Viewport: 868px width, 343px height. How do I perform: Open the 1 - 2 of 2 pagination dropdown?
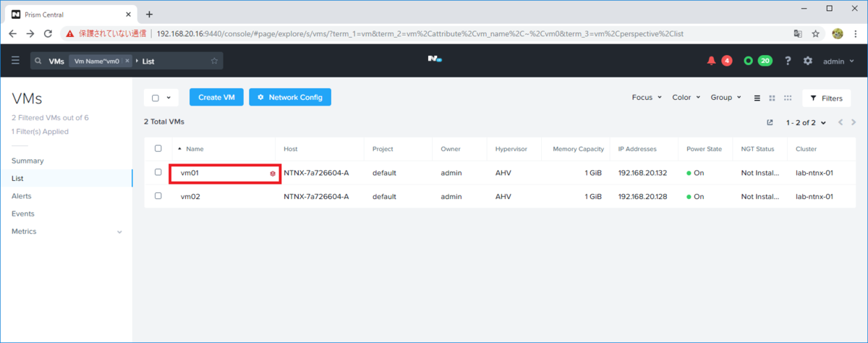coord(806,122)
